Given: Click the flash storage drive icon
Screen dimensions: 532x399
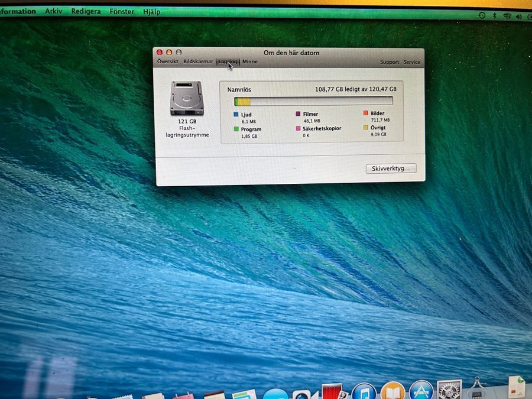Looking at the screenshot, I should [x=187, y=98].
